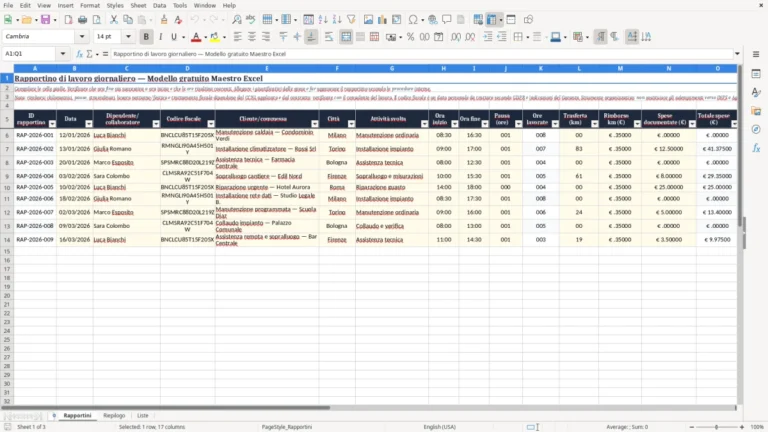Open the Navigator sidebar panel
768x432 pixels.
756,129
